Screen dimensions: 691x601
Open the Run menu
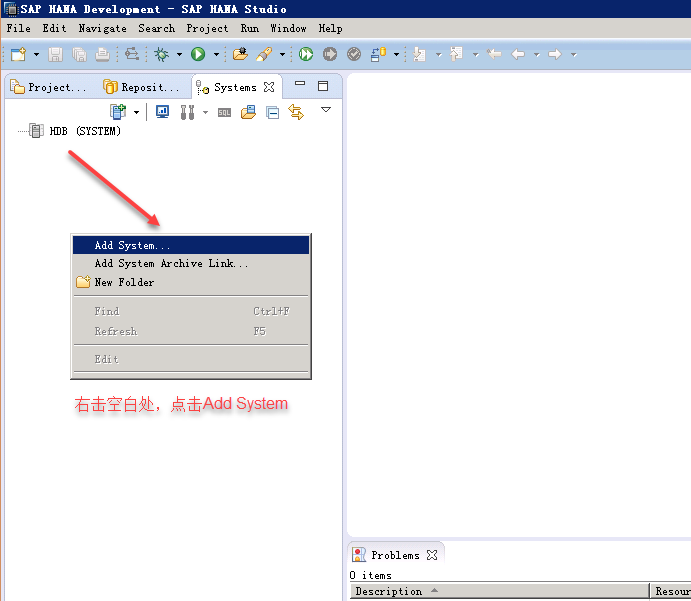point(249,28)
